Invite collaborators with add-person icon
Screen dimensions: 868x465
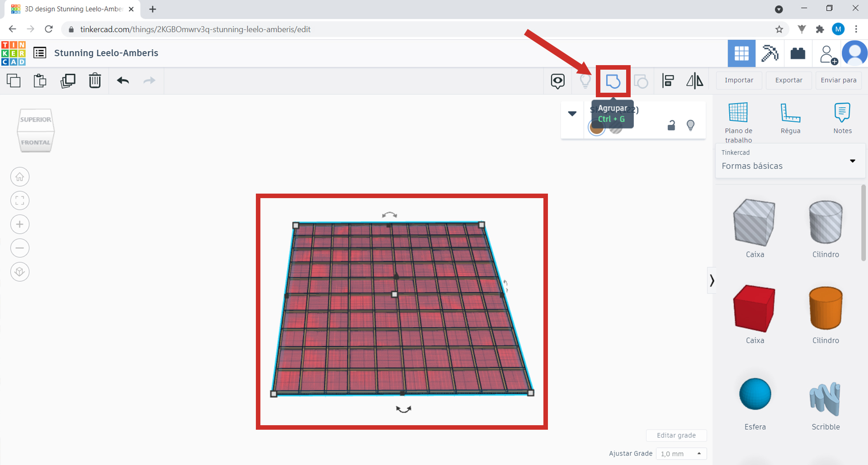pyautogui.click(x=828, y=54)
